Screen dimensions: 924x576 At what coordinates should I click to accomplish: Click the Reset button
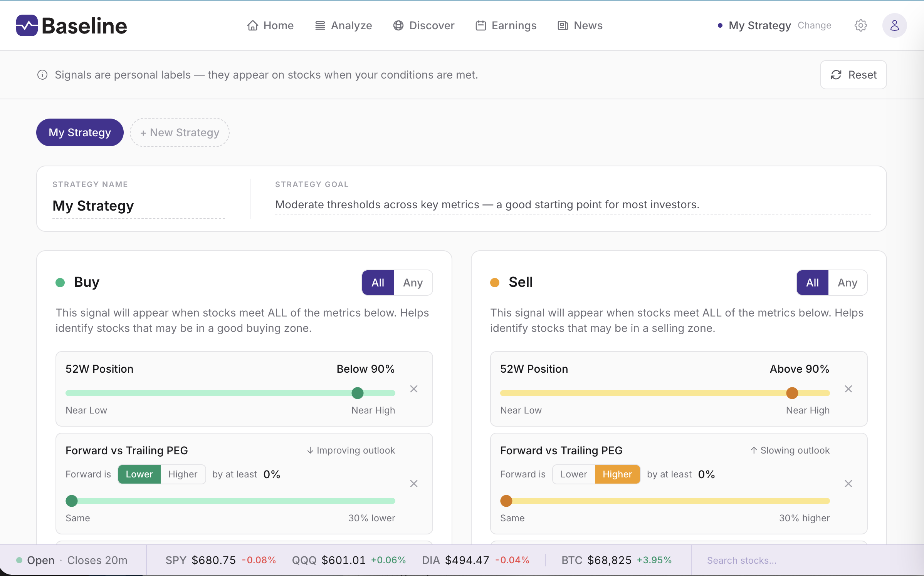[853, 75]
